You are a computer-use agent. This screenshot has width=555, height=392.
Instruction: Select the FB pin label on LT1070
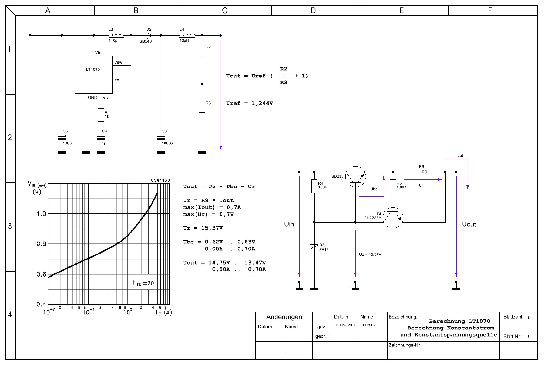coord(117,81)
